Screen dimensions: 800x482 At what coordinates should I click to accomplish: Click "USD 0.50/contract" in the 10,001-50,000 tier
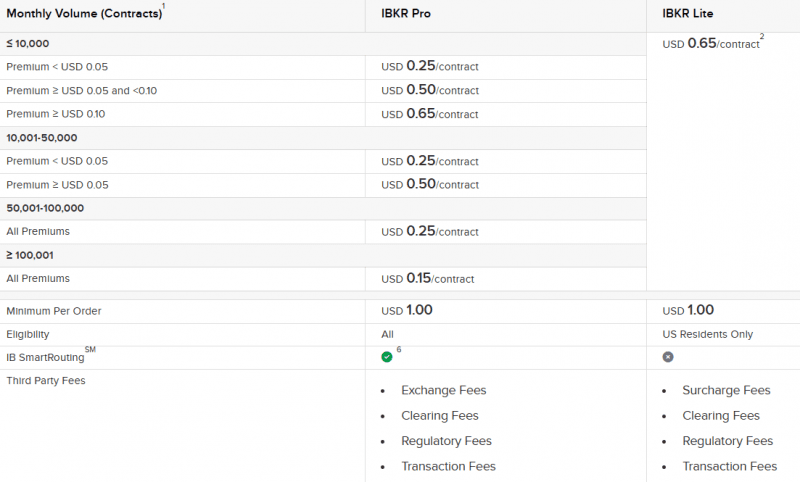(430, 184)
